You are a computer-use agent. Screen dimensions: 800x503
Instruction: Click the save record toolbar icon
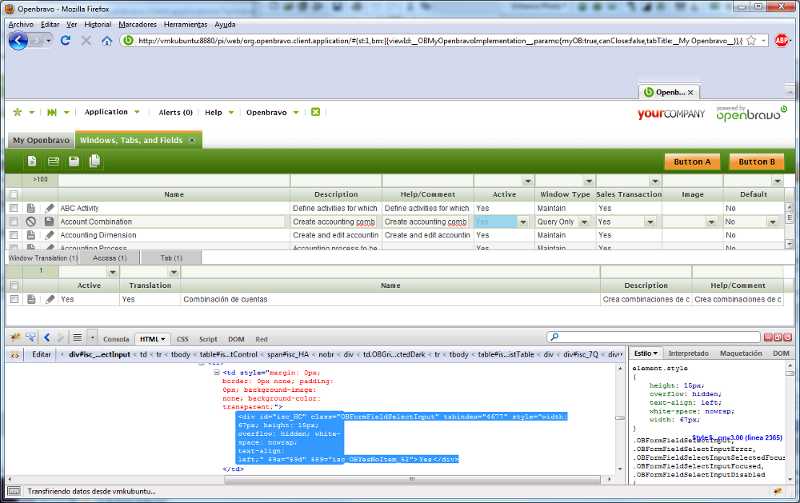click(x=73, y=161)
